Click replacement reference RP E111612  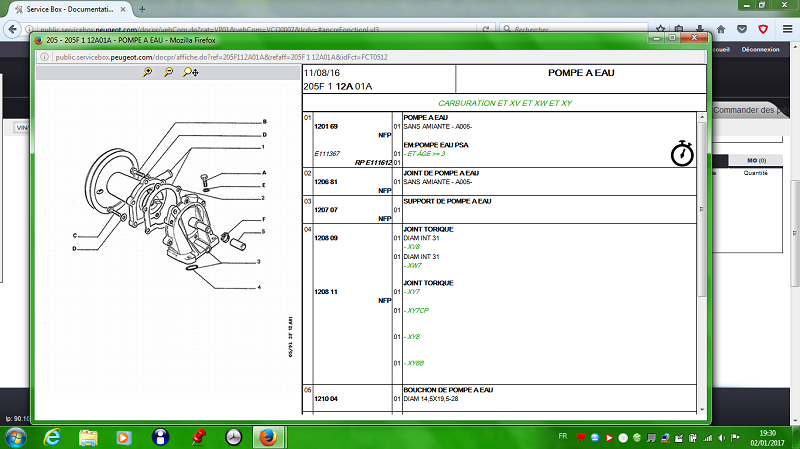(x=373, y=163)
